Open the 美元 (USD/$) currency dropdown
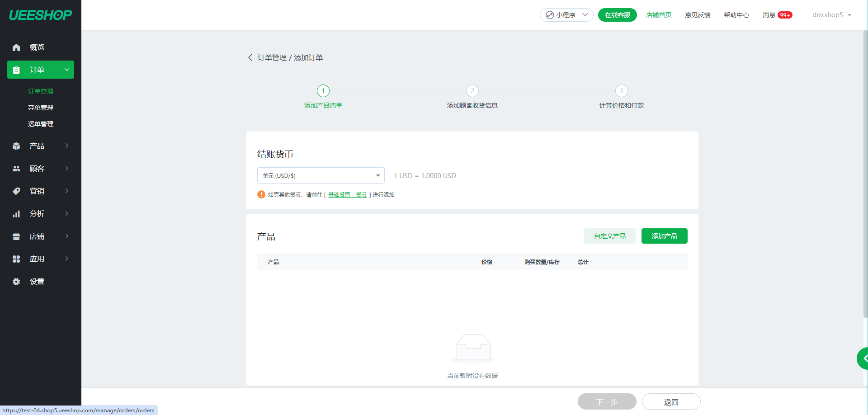868x415 pixels. coord(321,175)
